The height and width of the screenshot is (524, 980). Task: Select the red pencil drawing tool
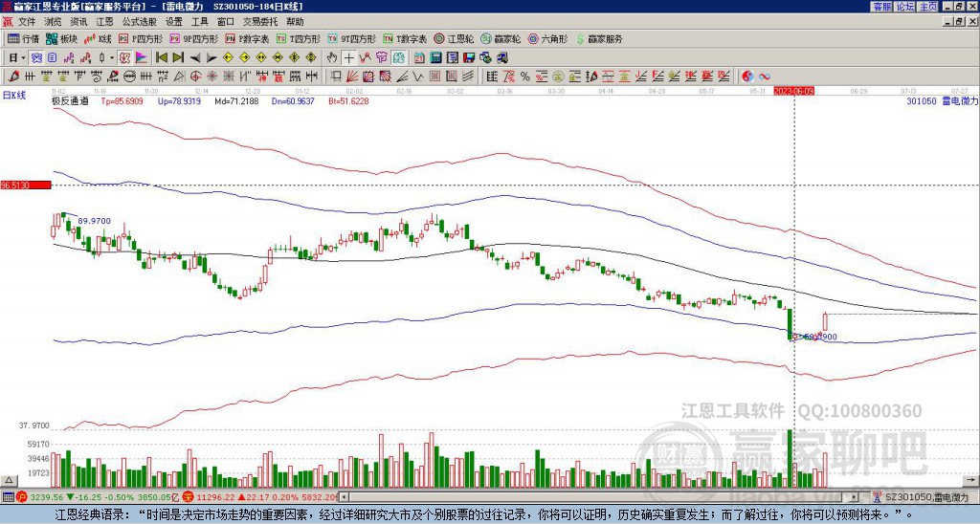pos(12,76)
